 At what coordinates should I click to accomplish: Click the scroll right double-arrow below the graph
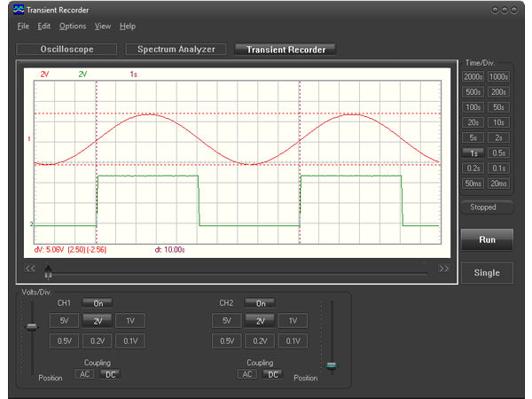click(x=444, y=268)
